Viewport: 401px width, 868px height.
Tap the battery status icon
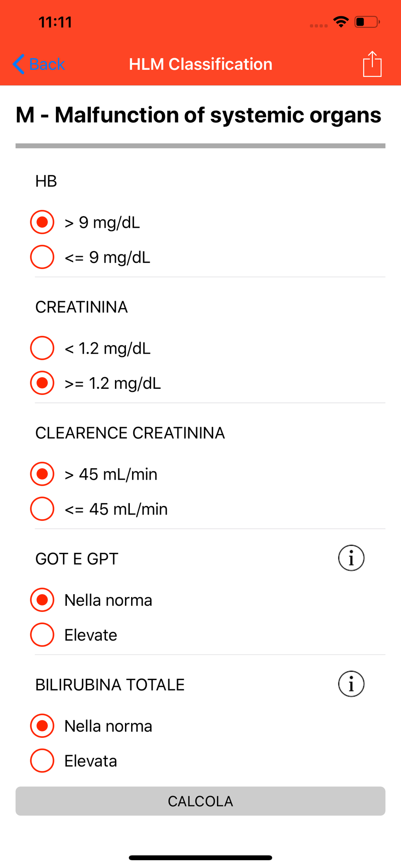(x=367, y=22)
